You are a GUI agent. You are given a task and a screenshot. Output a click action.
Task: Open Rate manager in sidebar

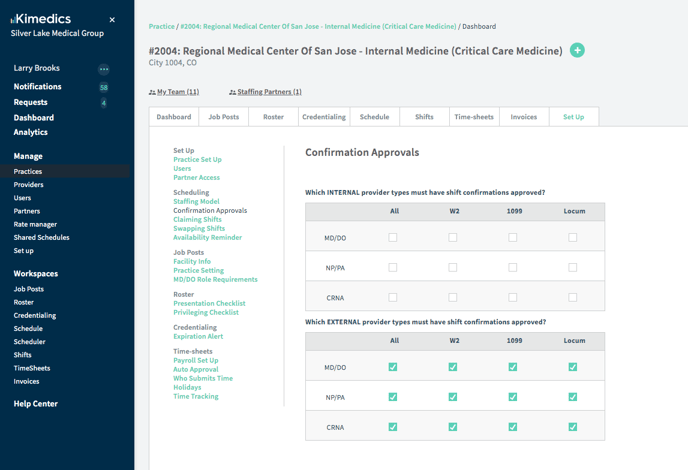click(35, 224)
